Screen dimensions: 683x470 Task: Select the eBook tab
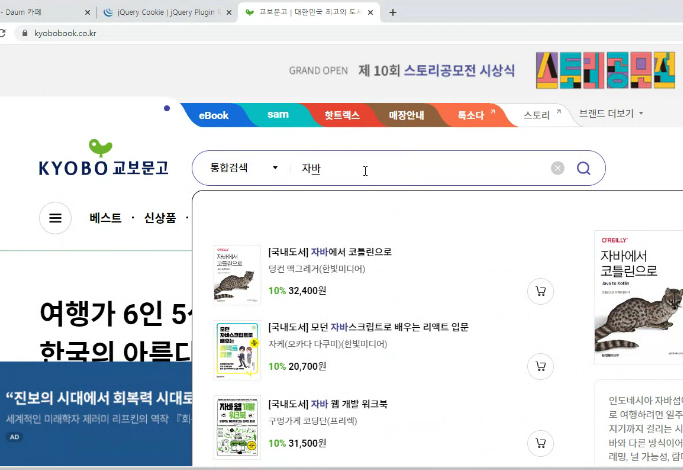tap(213, 115)
